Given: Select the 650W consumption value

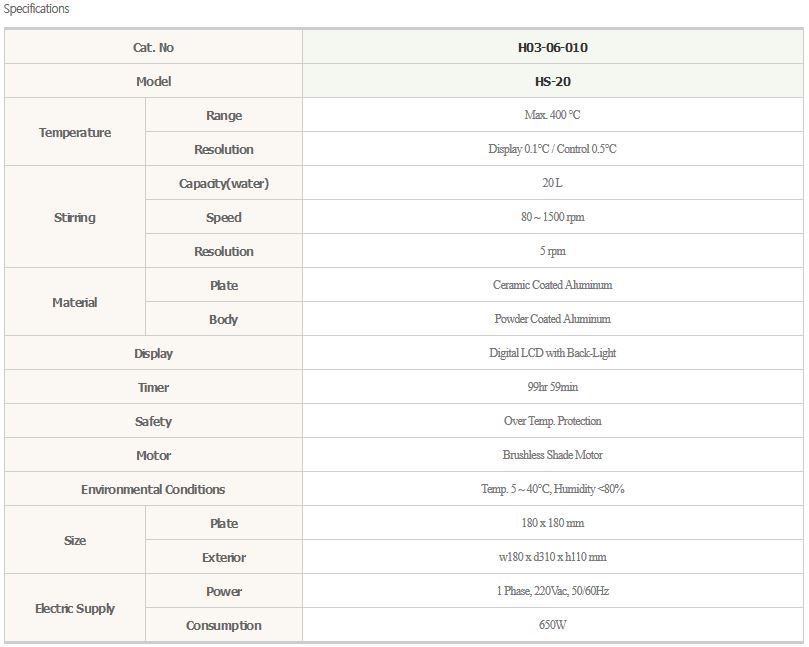Looking at the screenshot, I should (553, 625).
